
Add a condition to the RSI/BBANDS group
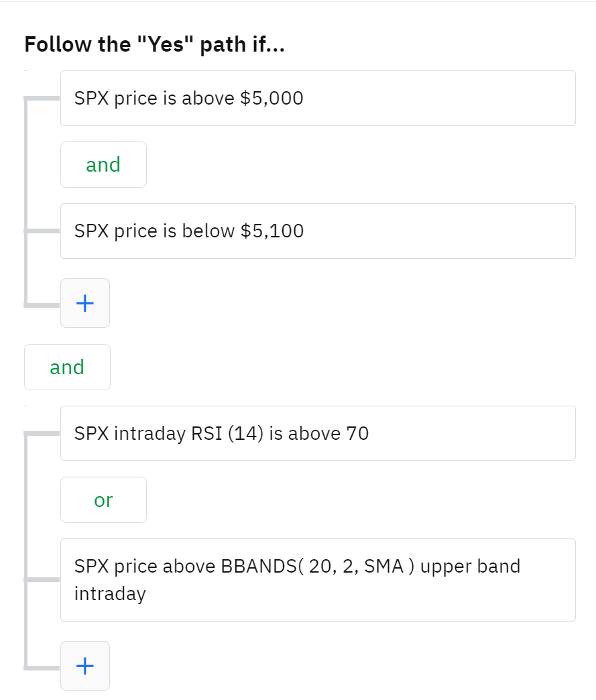(x=85, y=666)
